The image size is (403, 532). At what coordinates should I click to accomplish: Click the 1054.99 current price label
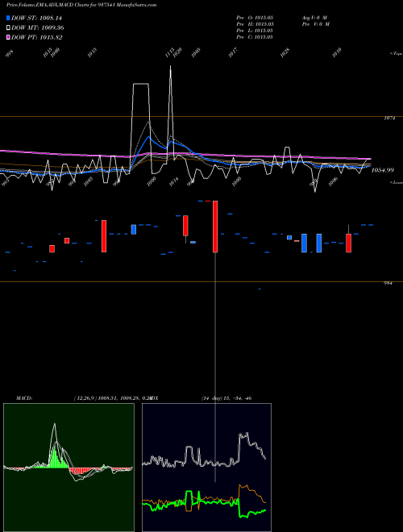tap(382, 170)
